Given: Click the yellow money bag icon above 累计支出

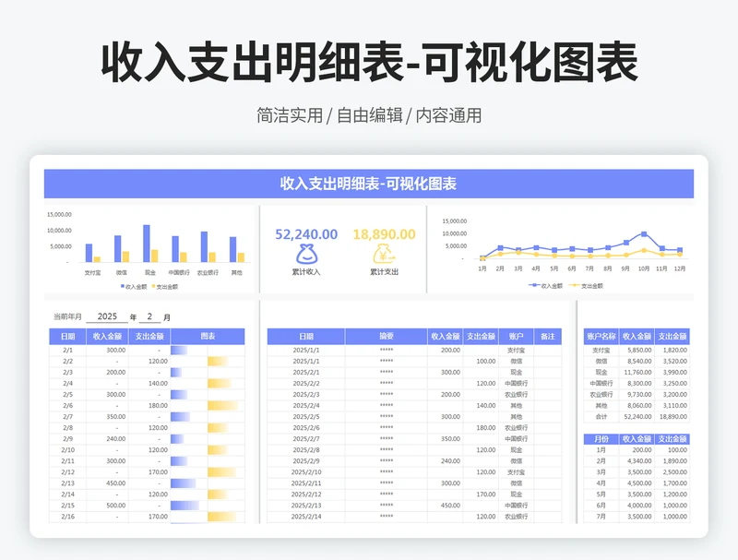Looking at the screenshot, I should click(x=384, y=254).
